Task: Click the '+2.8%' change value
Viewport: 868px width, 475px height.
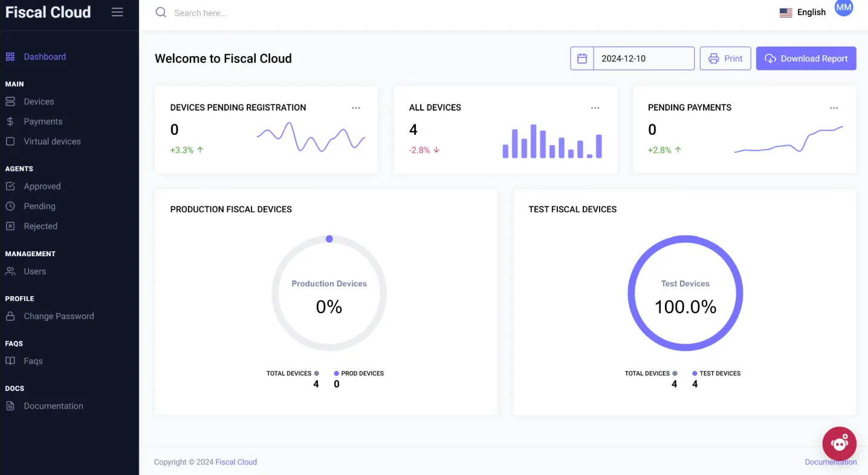Action: tap(659, 150)
